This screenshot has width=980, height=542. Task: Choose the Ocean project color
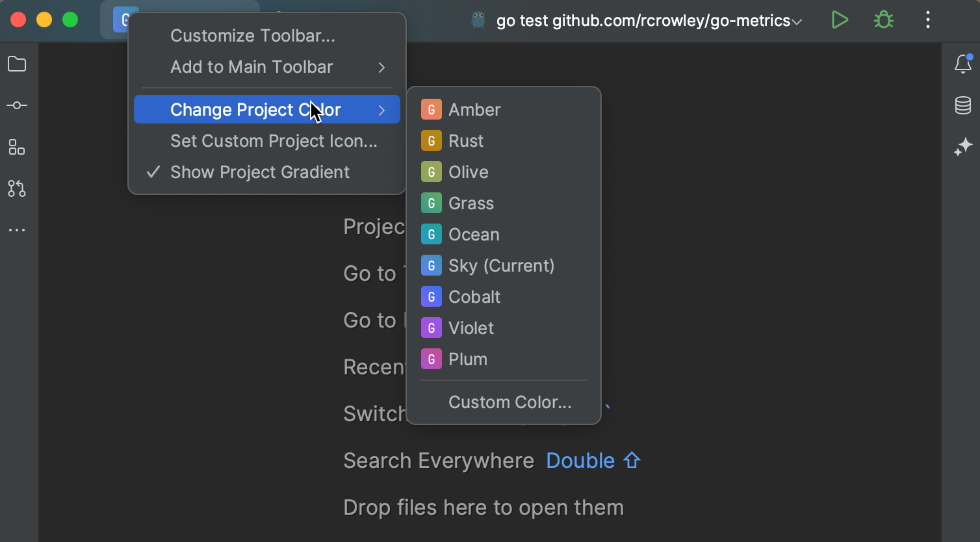(473, 234)
